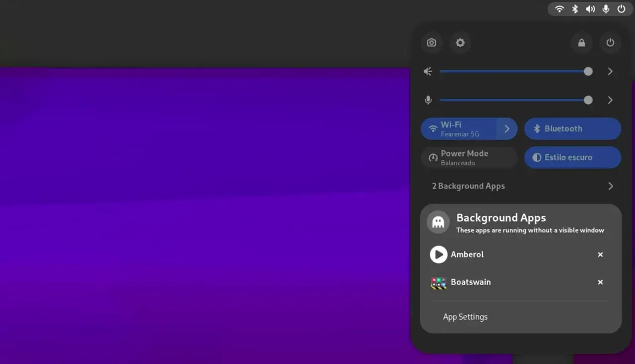Toggle Wi-Fi Feareniar 5G off

459,129
